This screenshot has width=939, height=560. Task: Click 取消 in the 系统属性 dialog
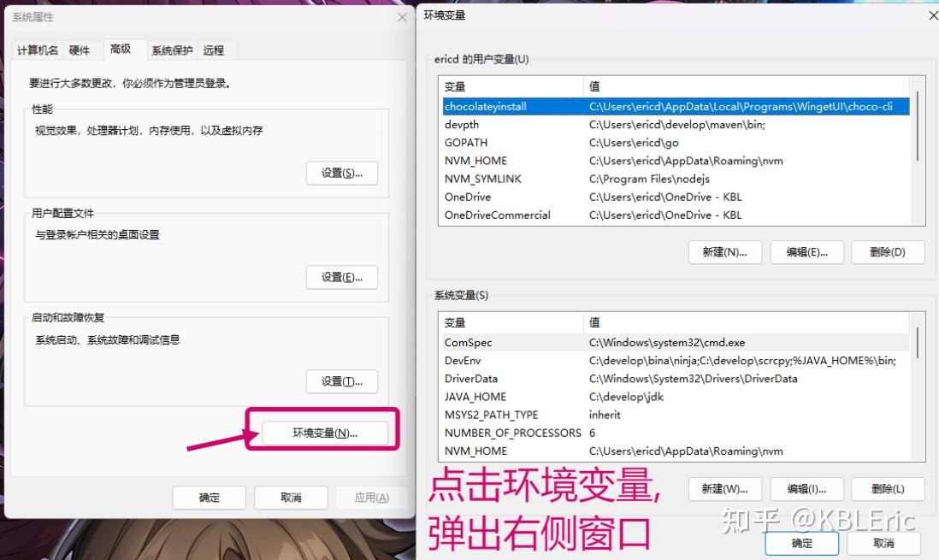[x=291, y=498]
